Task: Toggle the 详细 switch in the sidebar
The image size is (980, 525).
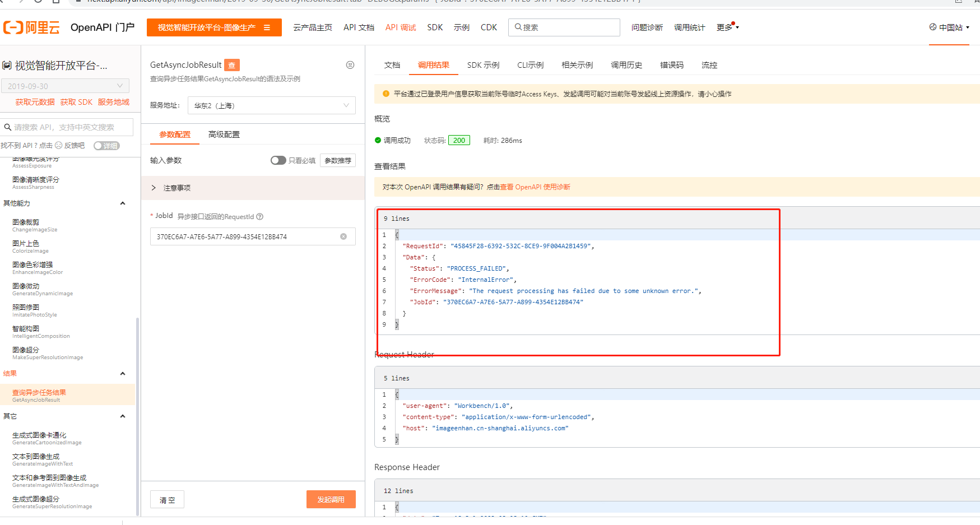Action: tap(106, 146)
